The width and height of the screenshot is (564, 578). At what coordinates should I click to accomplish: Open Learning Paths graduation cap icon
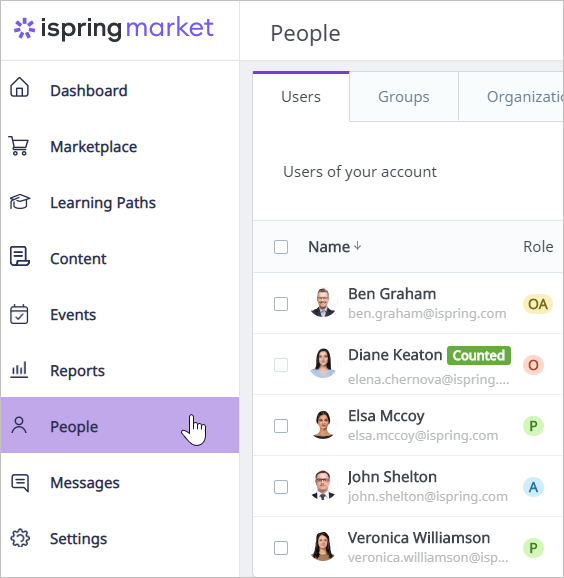pyautogui.click(x=20, y=202)
